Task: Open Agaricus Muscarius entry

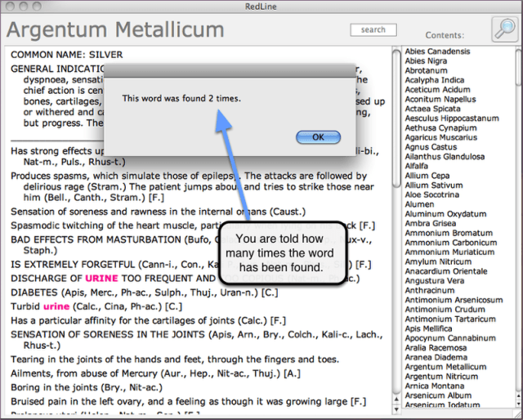Action: coord(441,137)
